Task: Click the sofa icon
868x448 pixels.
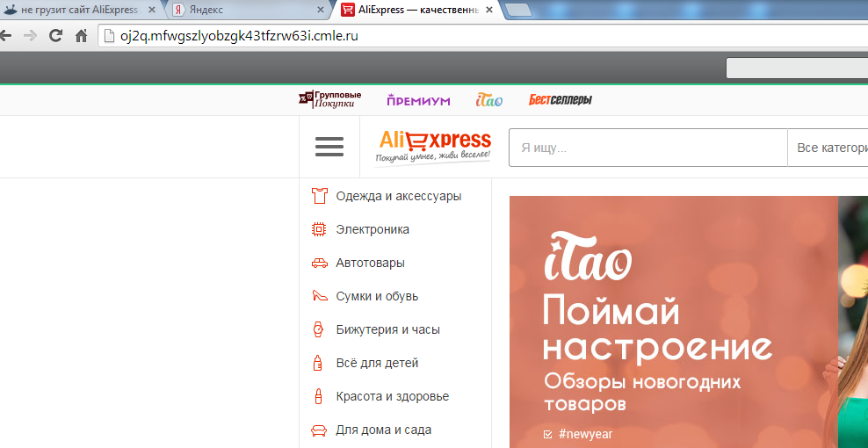Action: point(319,430)
